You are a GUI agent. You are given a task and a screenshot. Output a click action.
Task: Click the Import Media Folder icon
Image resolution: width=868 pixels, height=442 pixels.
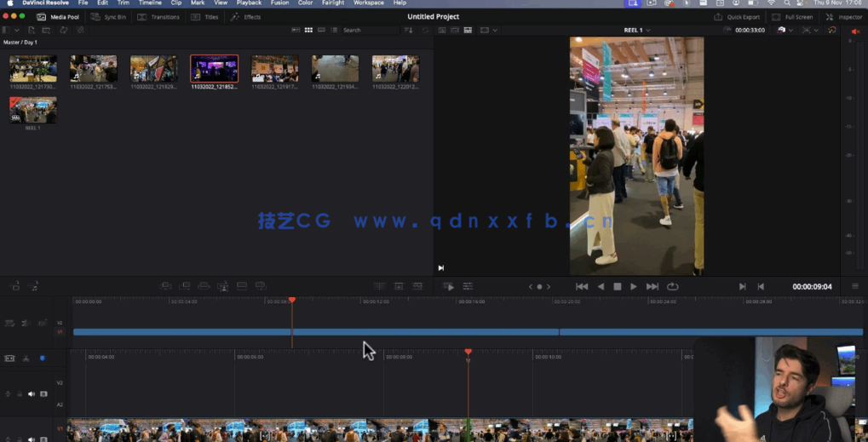click(x=47, y=30)
